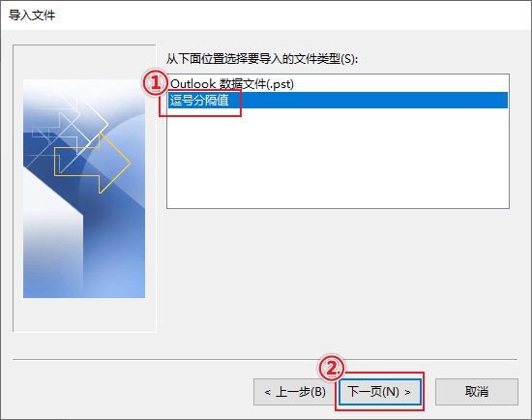Click the ">" chevron on the 下一页 button
The image size is (532, 420).
click(x=408, y=393)
